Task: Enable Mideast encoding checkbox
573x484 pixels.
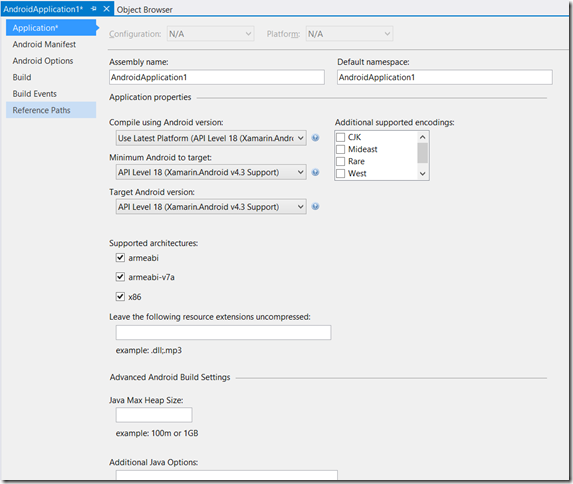Action: point(340,150)
